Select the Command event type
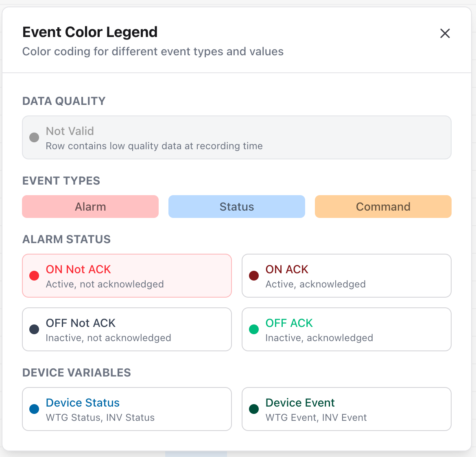 [x=383, y=207]
